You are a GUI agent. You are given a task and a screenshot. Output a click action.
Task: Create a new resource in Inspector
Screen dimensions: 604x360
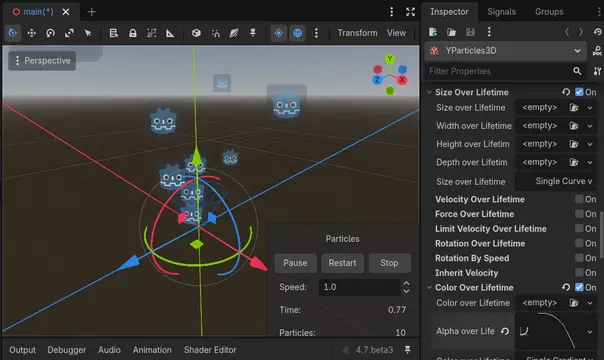point(433,32)
